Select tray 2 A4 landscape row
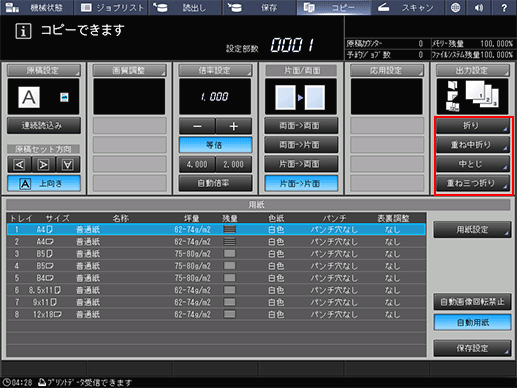517x388 pixels. pyautogui.click(x=216, y=242)
